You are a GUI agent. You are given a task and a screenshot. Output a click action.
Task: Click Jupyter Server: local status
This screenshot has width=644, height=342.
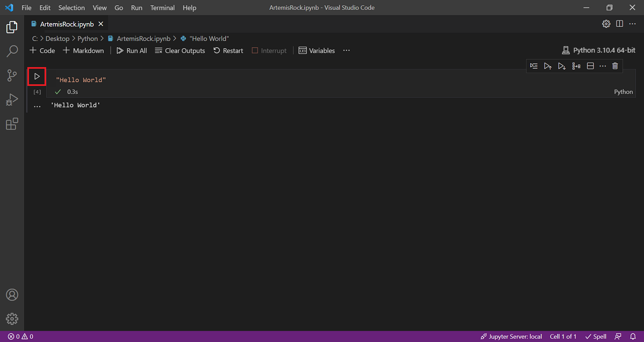(x=511, y=337)
